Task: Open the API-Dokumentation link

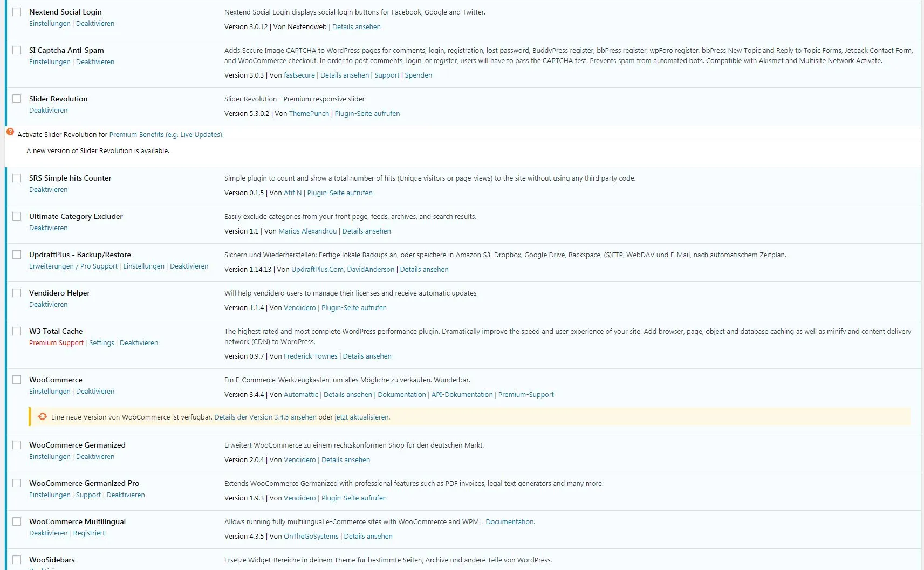Action: 462,395
